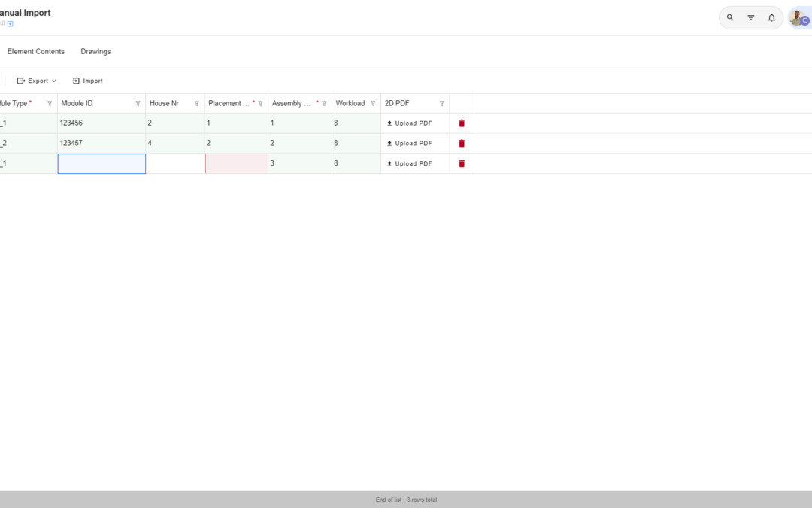The width and height of the screenshot is (812, 508).
Task: Delete the row with Module ID 123457
Action: [x=462, y=144]
